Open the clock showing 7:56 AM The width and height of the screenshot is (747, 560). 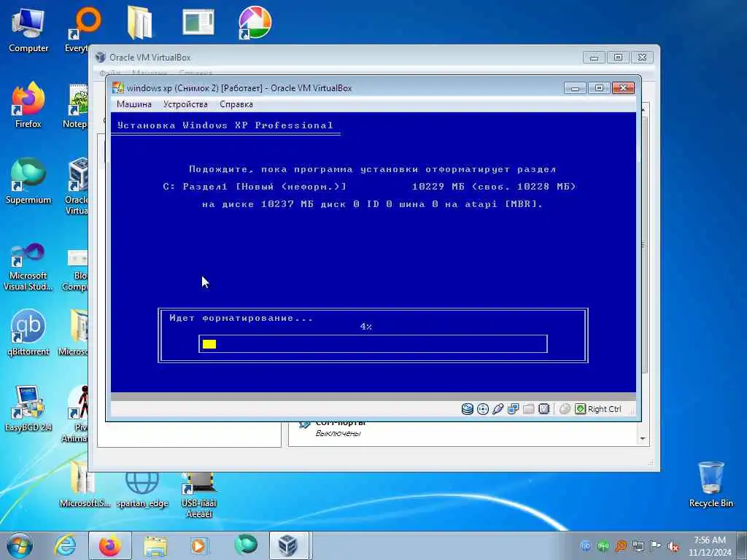(709, 546)
